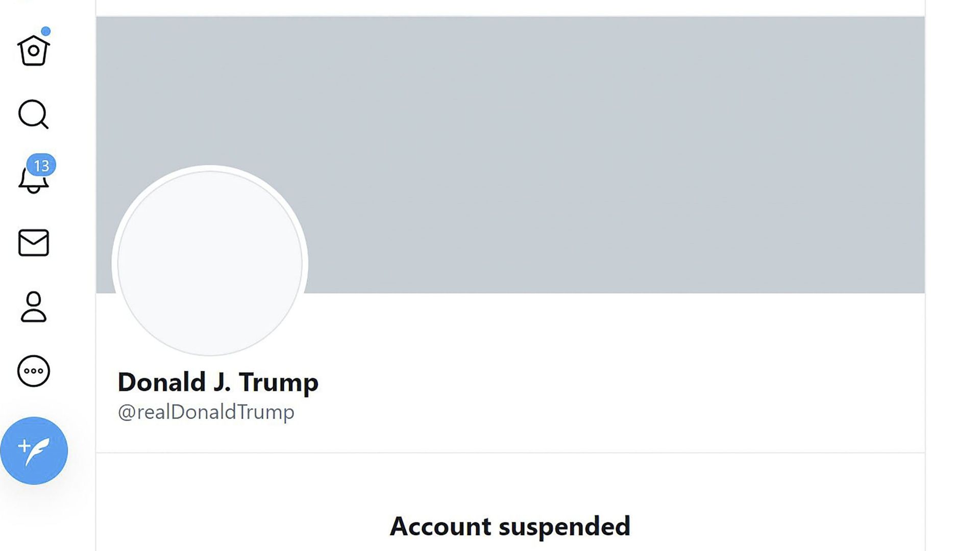View notifications via the bell icon
Image resolution: width=980 pixels, height=551 pixels.
tap(34, 180)
